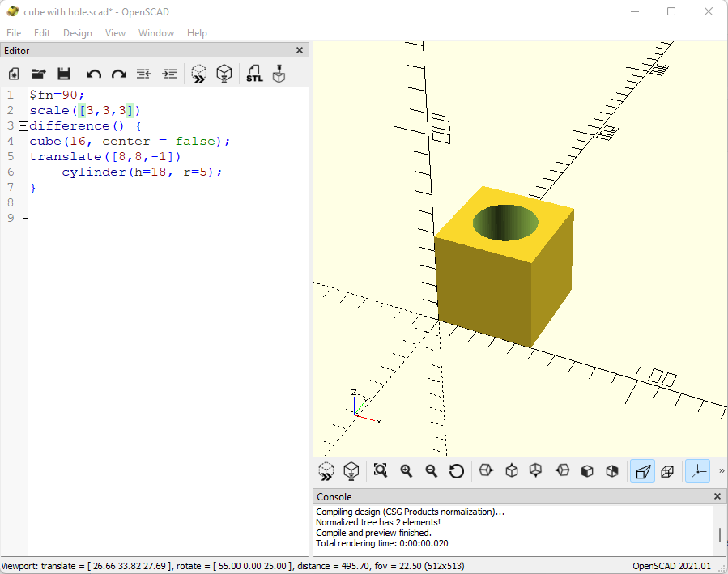728x574 pixels.
Task: Zoom viewport to fit all geometry
Action: [x=380, y=470]
